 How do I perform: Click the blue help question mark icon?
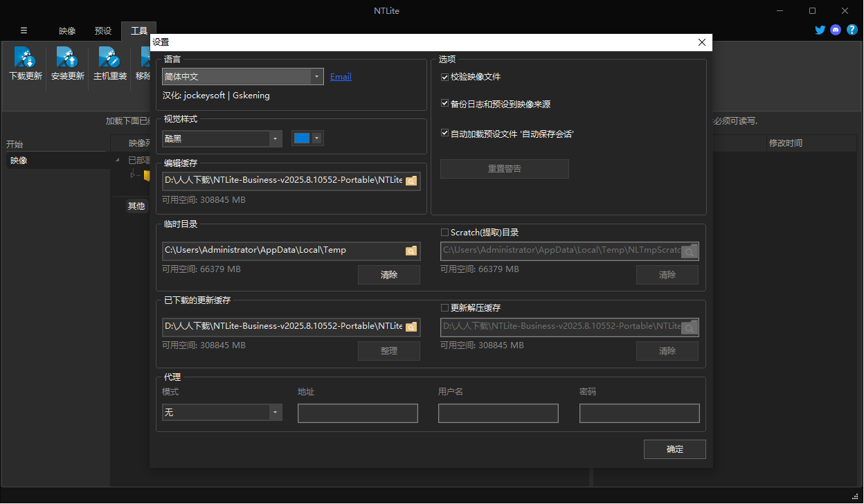852,30
